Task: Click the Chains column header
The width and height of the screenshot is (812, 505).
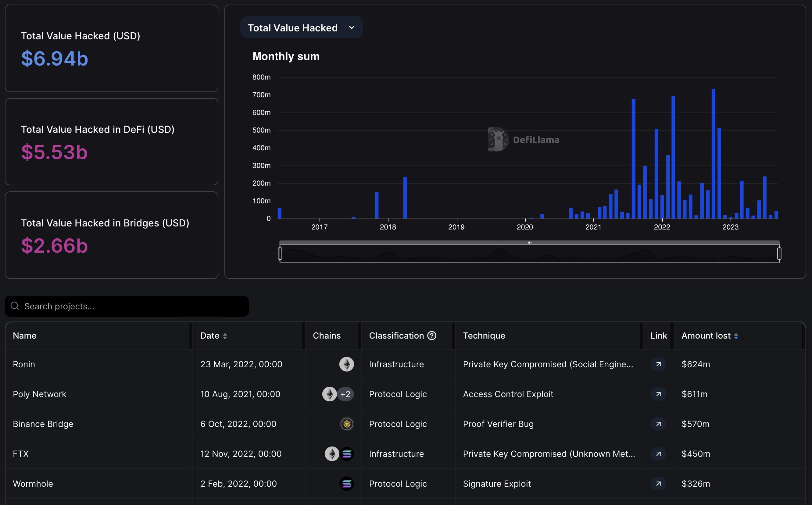Action: coord(327,336)
